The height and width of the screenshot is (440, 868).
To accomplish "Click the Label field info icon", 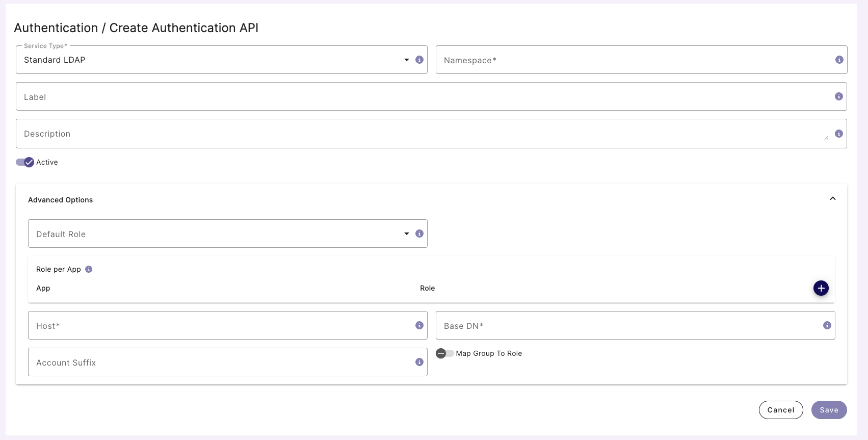I will point(838,96).
